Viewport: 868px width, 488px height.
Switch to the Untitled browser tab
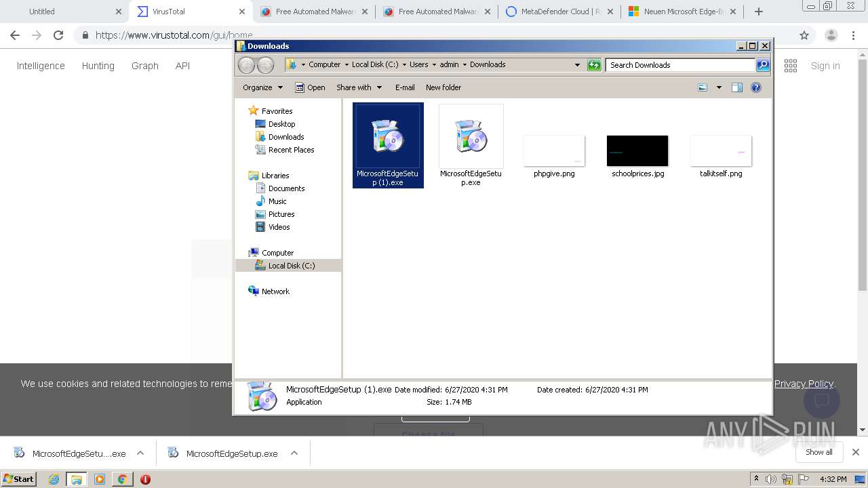pyautogui.click(x=64, y=12)
